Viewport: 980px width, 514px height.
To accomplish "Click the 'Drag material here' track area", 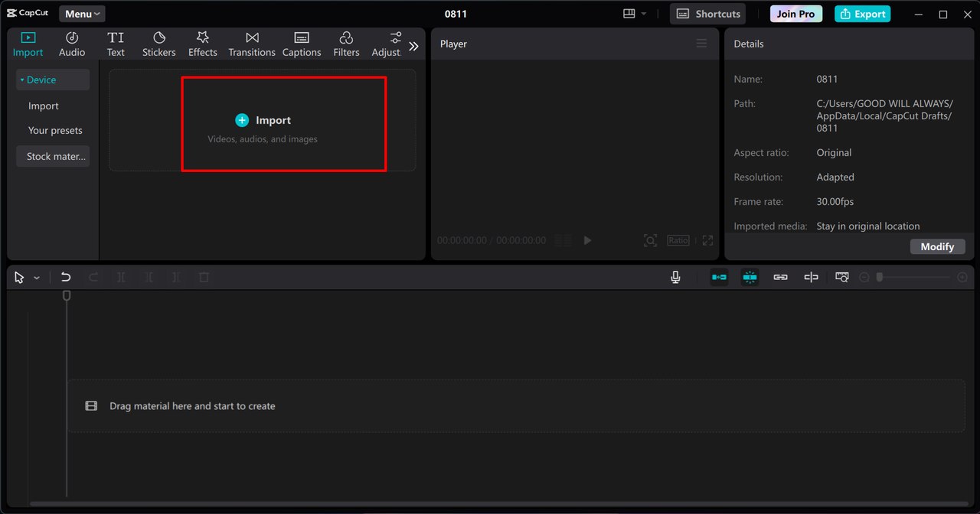I will point(516,406).
